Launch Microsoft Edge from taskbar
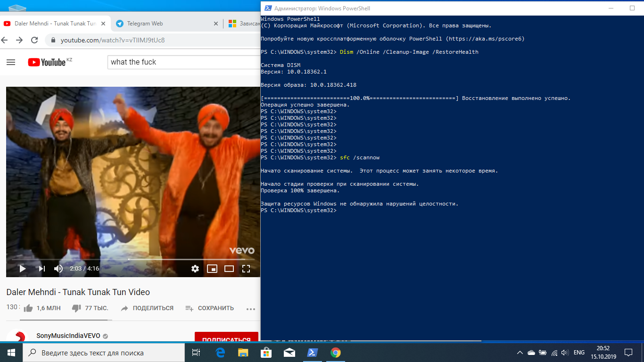This screenshot has width=644, height=362. tap(220, 353)
